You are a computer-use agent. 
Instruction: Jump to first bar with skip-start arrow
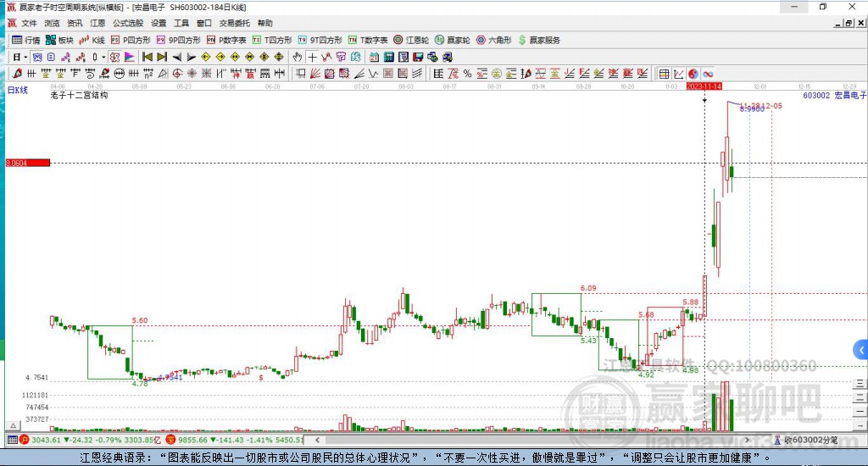click(147, 57)
